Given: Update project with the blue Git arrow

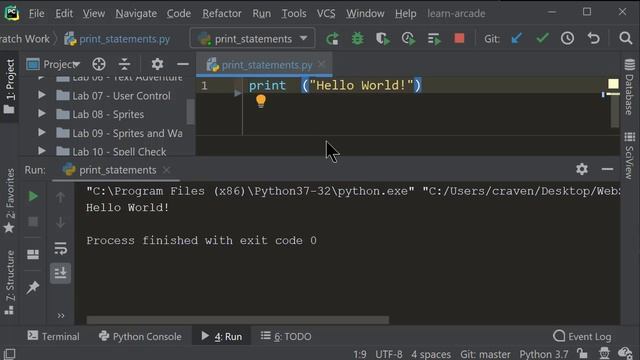Looking at the screenshot, I should coord(517,38).
